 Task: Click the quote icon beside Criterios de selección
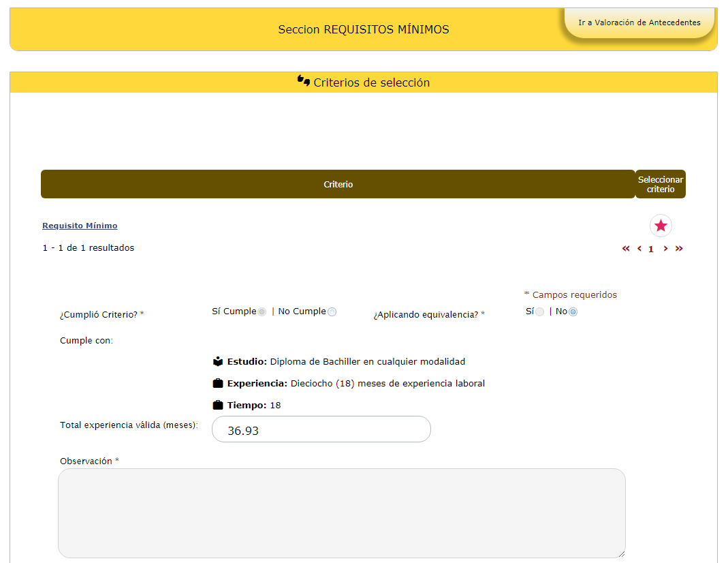[x=304, y=82]
